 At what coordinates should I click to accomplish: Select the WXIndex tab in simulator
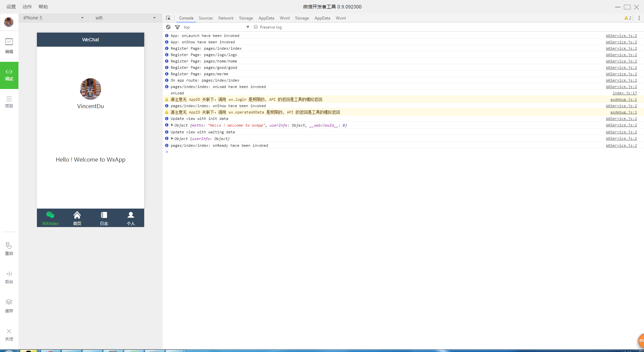click(50, 218)
